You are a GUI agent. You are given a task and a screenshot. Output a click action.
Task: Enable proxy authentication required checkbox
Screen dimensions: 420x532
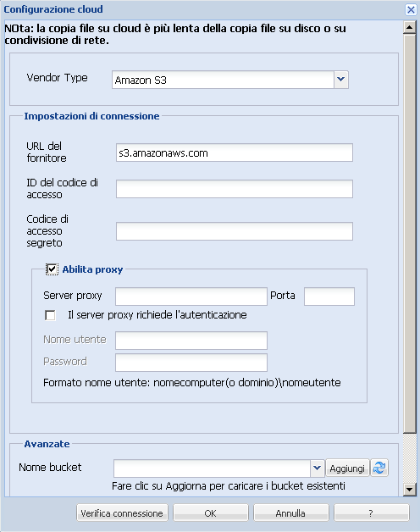[50, 315]
